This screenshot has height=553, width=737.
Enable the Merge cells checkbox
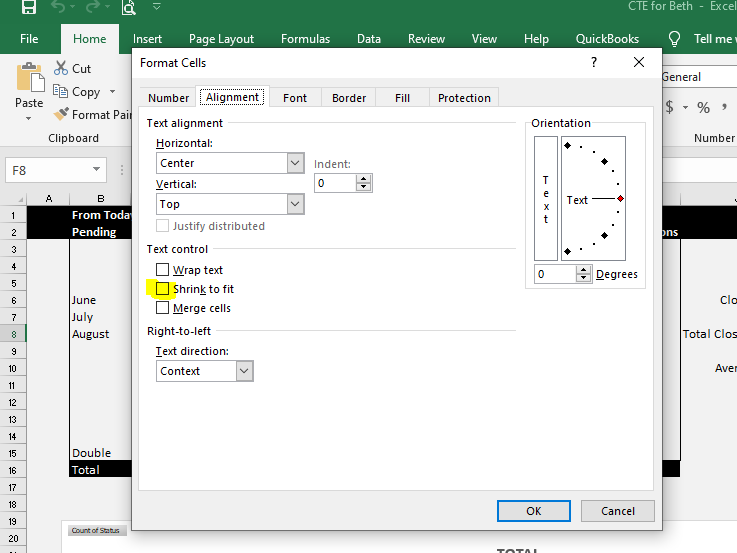point(162,308)
